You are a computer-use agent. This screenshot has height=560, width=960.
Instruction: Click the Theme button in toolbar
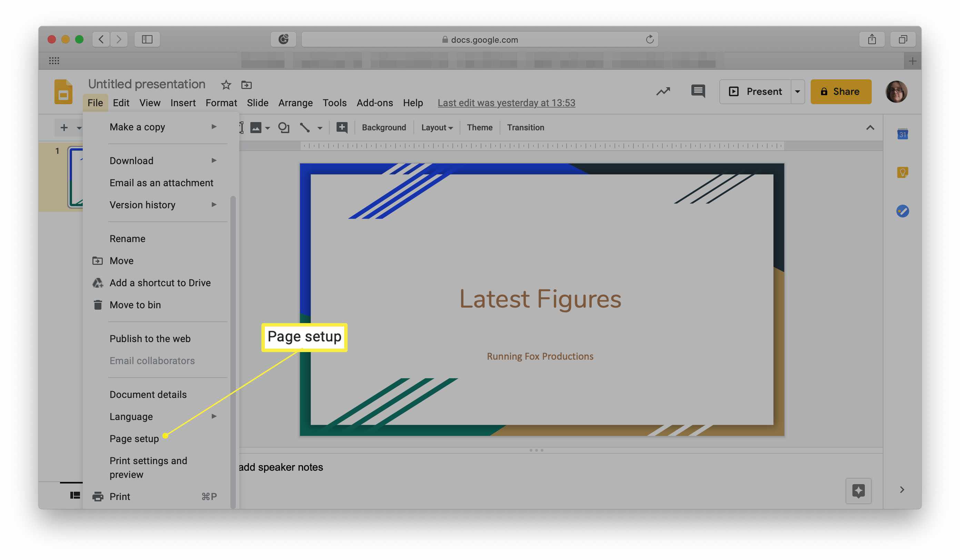[479, 127]
